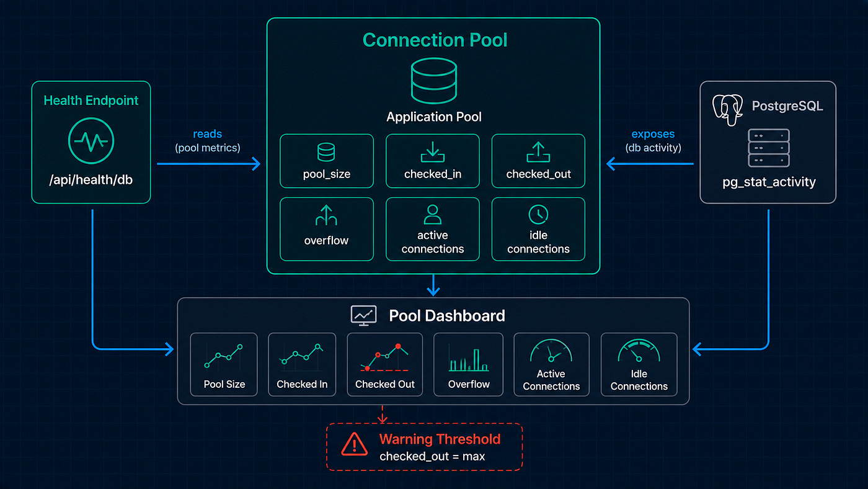Open the Active Connections dashboard tile
This screenshot has width=868, height=489.
[x=551, y=364]
